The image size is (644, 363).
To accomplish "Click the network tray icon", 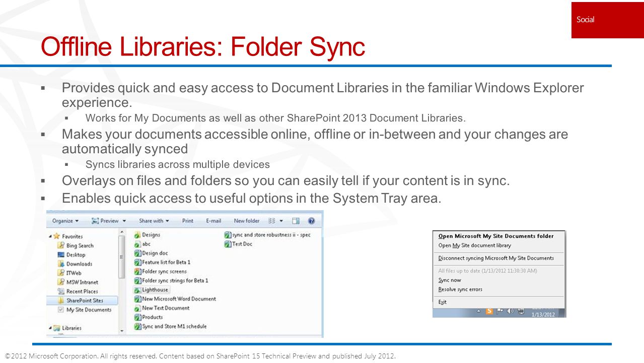I will point(521,311).
